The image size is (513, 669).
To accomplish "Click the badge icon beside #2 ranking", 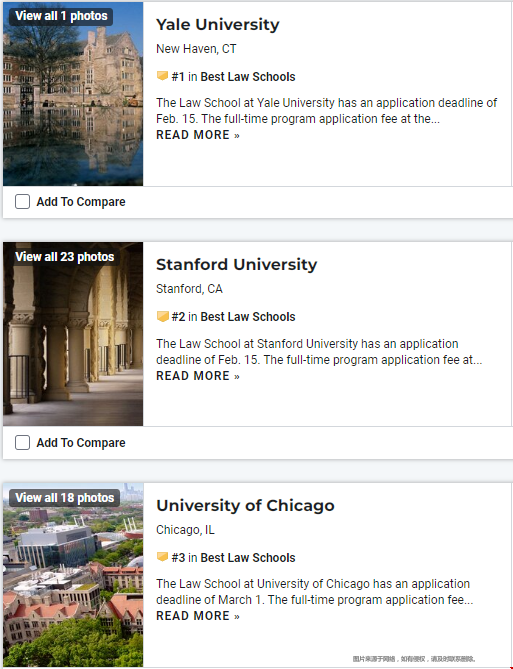I will [x=162, y=316].
